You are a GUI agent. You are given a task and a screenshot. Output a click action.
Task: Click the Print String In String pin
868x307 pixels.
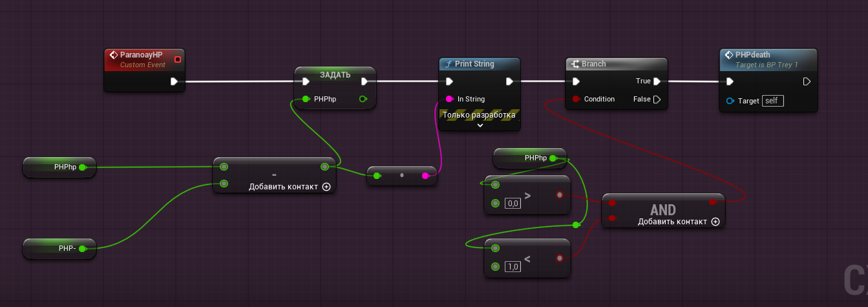449,100
